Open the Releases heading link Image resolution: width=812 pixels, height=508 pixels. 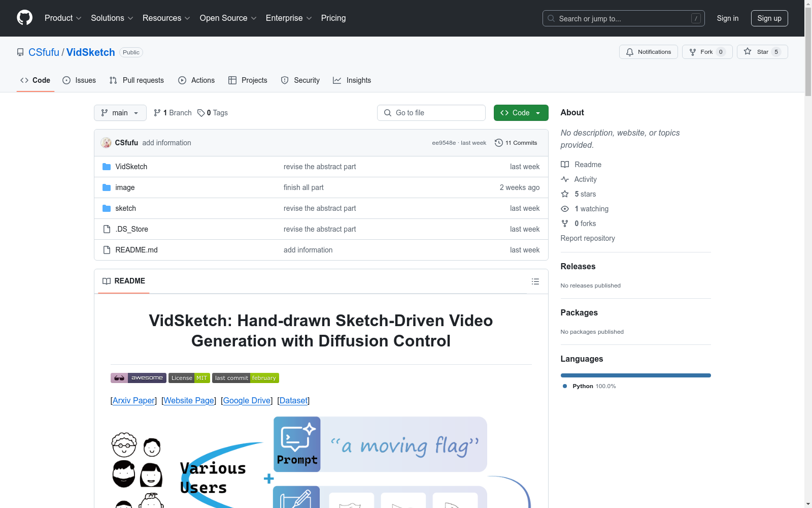point(578,266)
